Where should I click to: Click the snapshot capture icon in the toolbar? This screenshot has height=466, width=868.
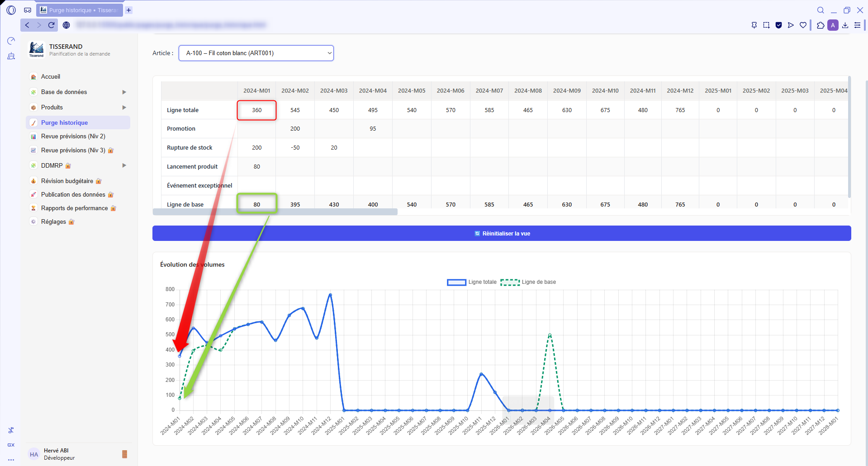tap(766, 25)
